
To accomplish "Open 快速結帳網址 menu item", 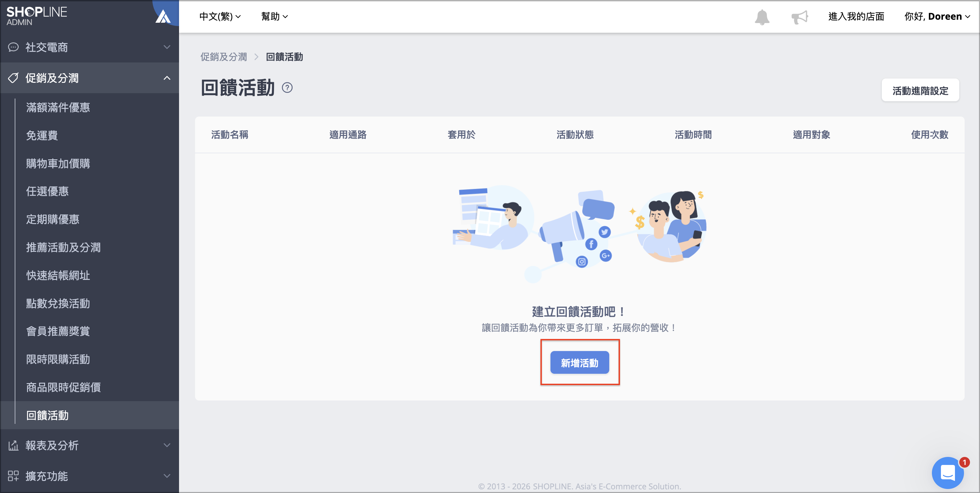I will 58,276.
